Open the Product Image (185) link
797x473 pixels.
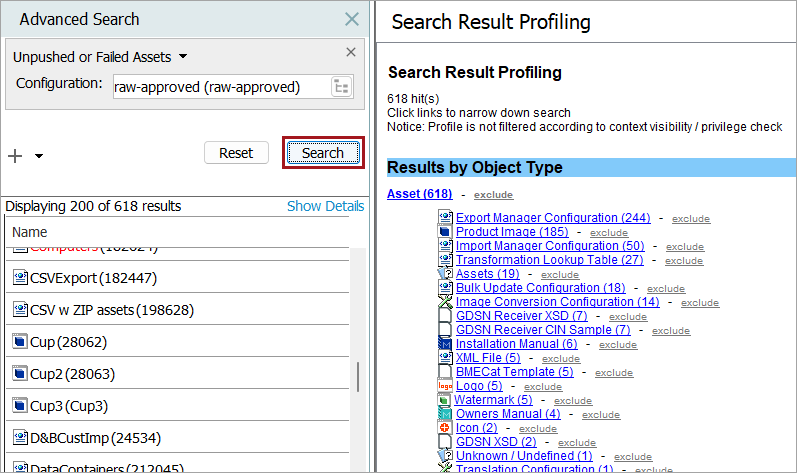click(512, 232)
